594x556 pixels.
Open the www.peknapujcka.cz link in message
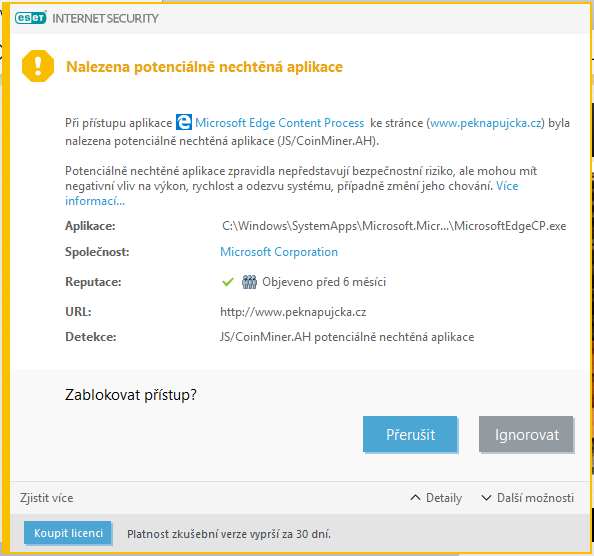pos(486,123)
